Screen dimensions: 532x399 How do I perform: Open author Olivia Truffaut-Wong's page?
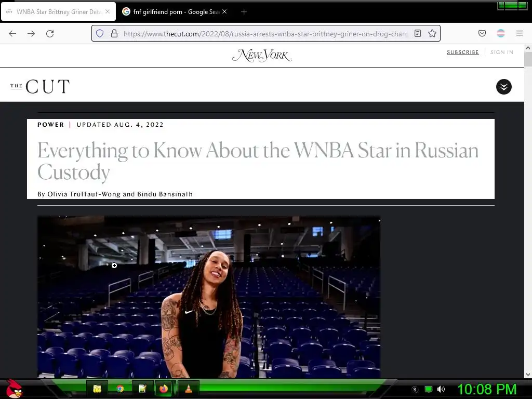pyautogui.click(x=84, y=194)
